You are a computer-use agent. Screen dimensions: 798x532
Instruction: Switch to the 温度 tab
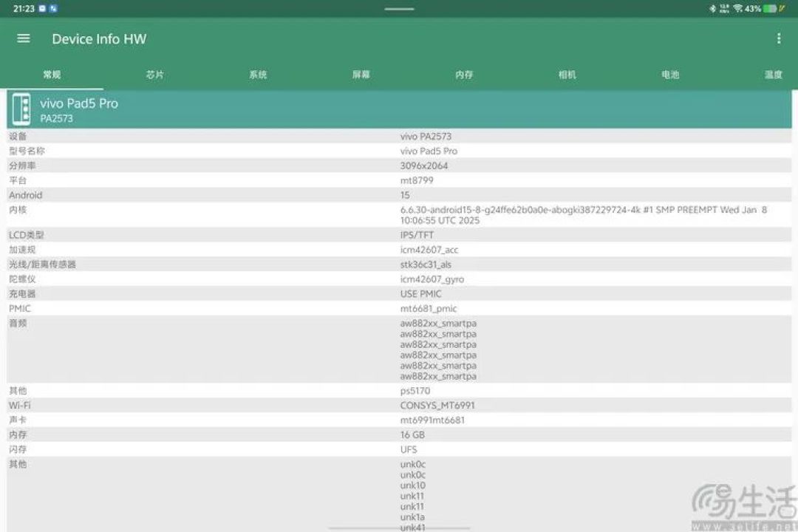(x=773, y=75)
